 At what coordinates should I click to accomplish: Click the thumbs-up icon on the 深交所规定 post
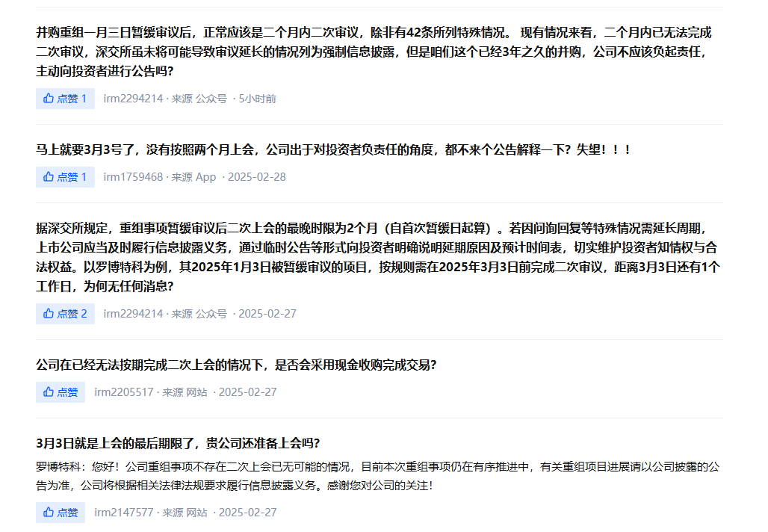(x=47, y=314)
